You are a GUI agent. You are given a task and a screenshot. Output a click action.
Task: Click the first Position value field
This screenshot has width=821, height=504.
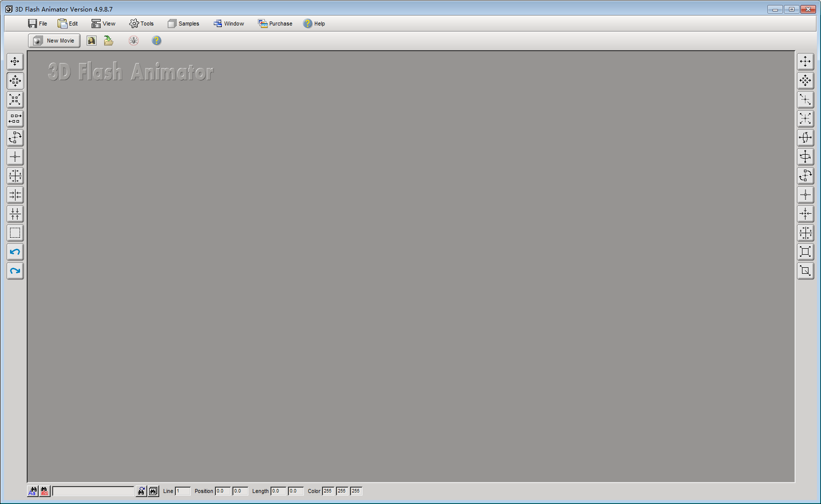pos(223,491)
